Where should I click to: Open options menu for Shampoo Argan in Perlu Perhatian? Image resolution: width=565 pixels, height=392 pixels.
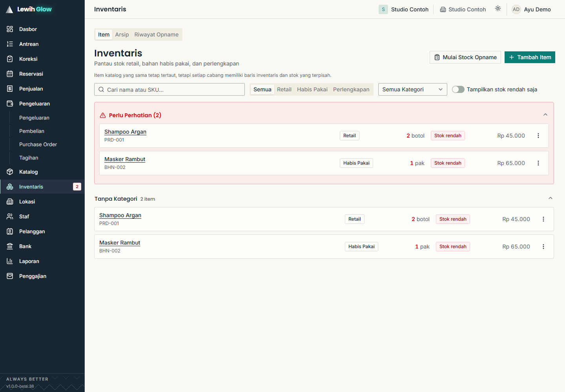coord(538,136)
